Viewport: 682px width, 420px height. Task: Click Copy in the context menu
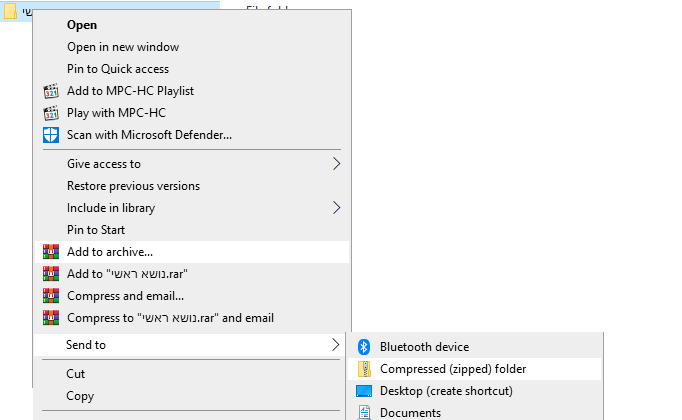pyautogui.click(x=80, y=396)
